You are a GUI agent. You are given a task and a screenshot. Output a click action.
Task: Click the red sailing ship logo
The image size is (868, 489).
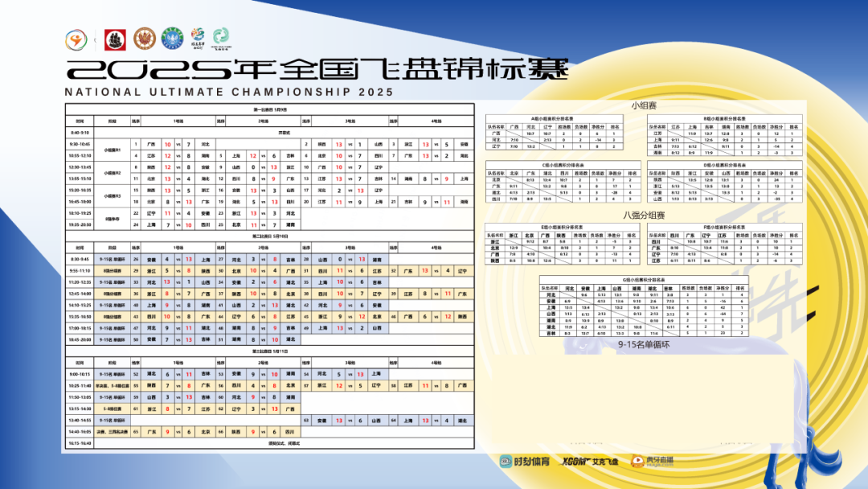point(116,39)
